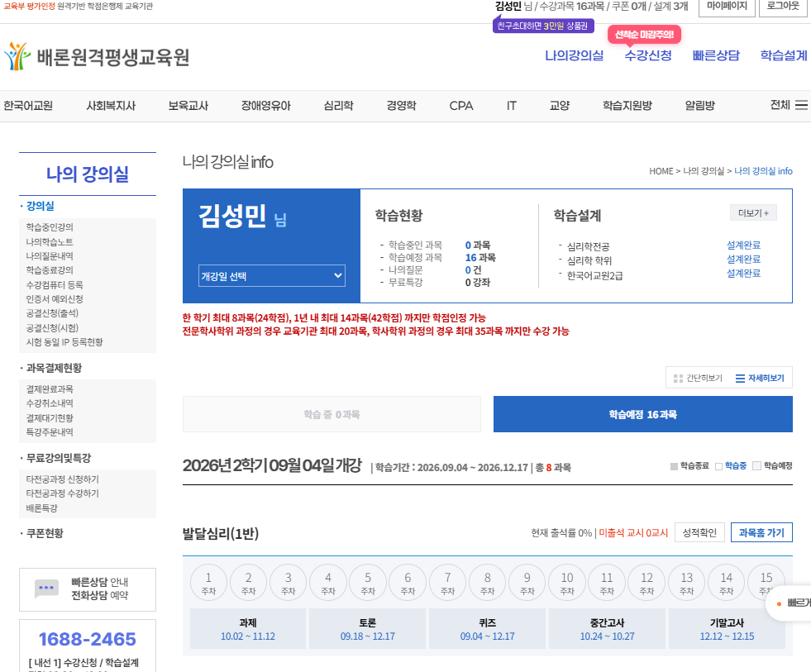Image resolution: width=811 pixels, height=672 pixels.
Task: Open the 장애영유아 menu
Action: tap(266, 106)
